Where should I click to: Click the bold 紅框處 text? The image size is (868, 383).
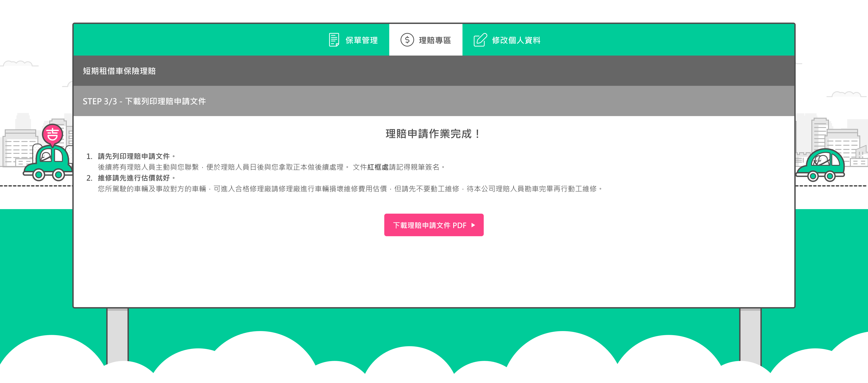coord(378,167)
